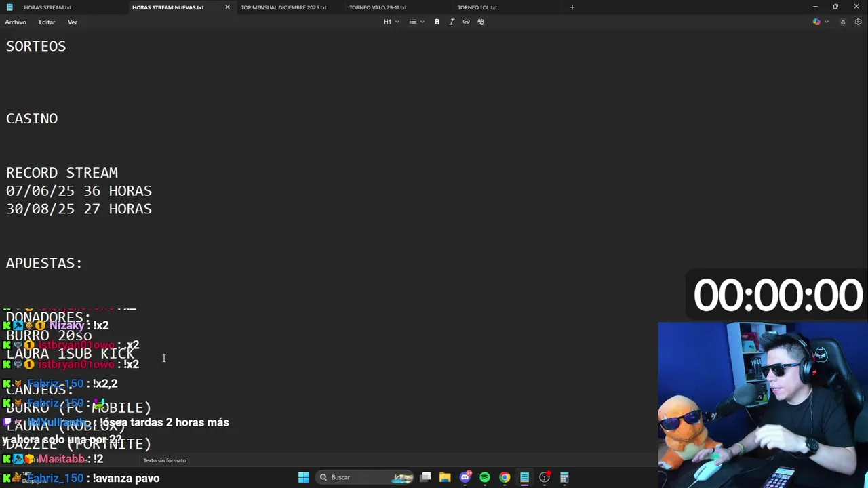Click the Windows Start button
The width and height of the screenshot is (868, 488).
click(x=304, y=477)
